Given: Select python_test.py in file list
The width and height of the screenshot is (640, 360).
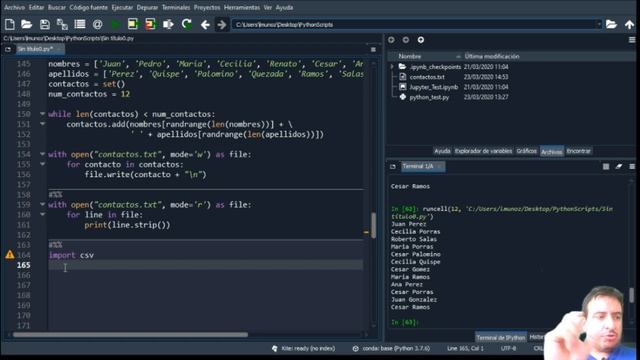Looking at the screenshot, I should [429, 97].
